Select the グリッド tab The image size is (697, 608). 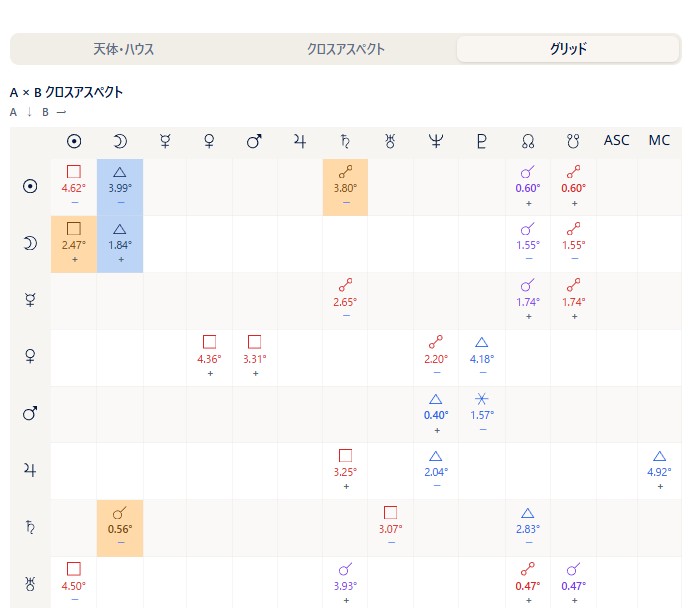coord(568,49)
